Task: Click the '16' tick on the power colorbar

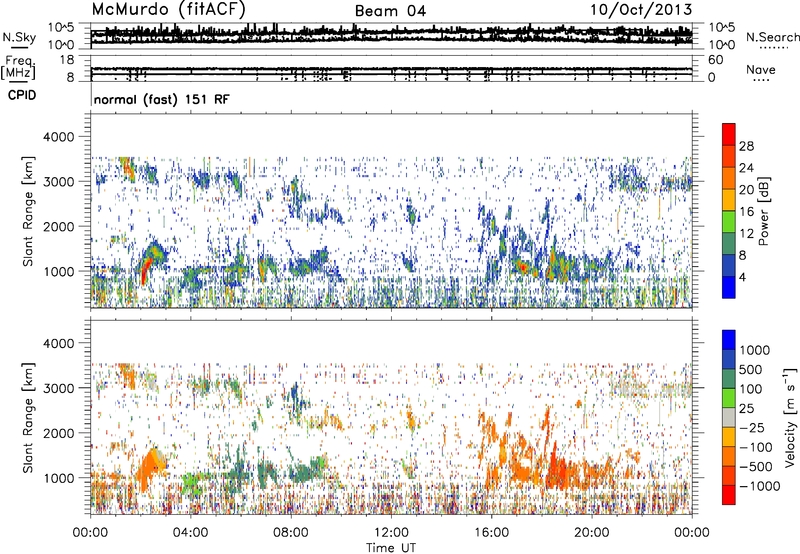Action: coord(746,212)
